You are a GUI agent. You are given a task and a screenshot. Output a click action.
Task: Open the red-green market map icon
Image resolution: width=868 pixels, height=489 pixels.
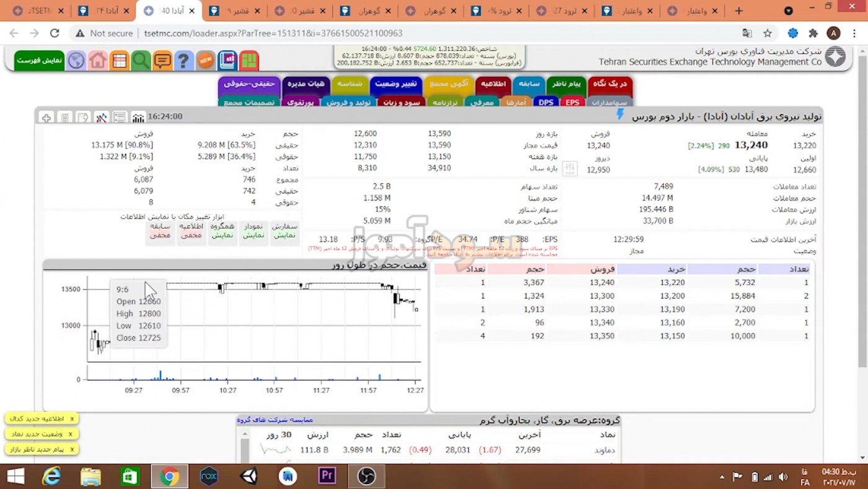(249, 60)
